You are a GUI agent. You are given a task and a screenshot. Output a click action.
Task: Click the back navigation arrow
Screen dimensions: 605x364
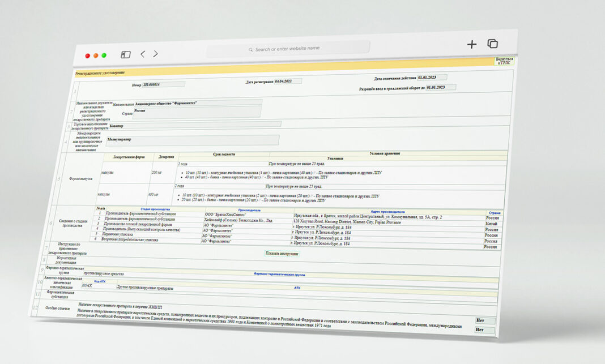pyautogui.click(x=142, y=54)
